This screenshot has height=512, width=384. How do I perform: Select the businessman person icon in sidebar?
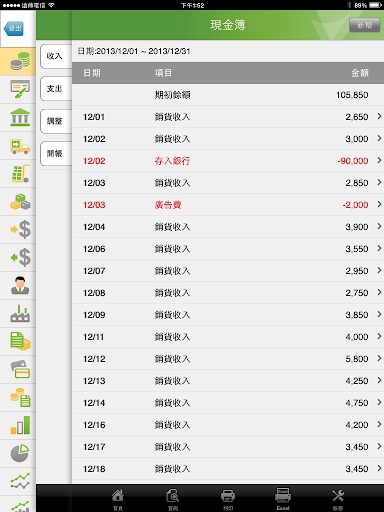pos(20,285)
